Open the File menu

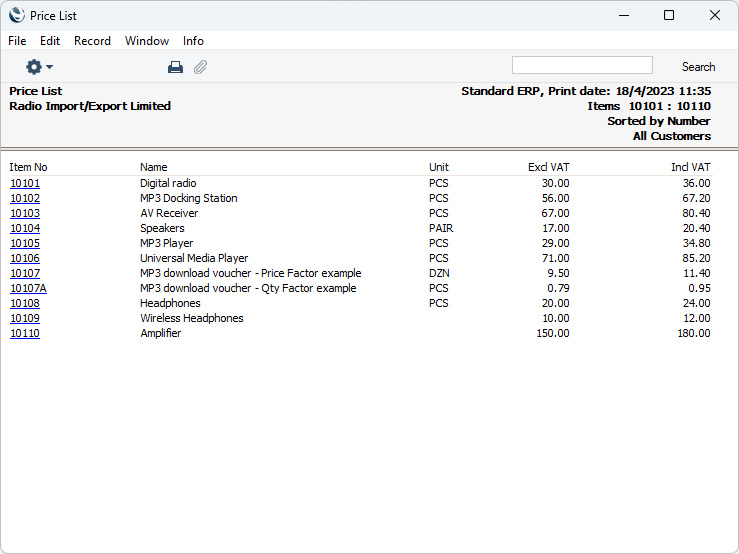click(17, 41)
